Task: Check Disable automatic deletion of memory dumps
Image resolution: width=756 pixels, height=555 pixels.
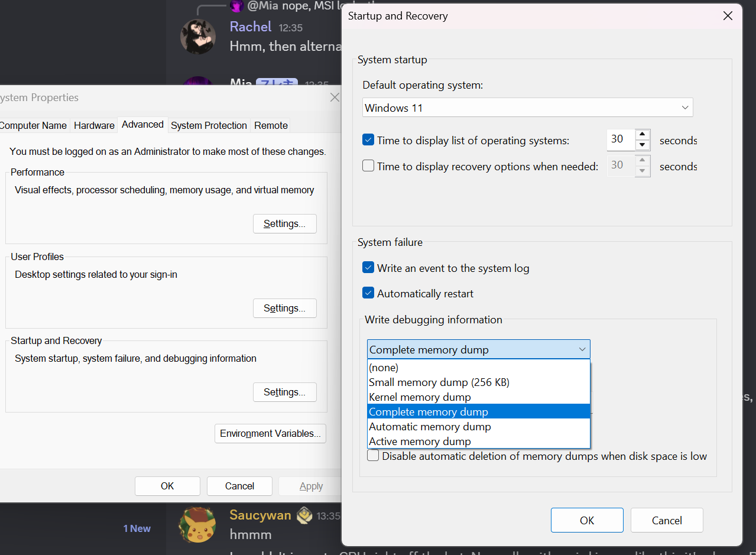Action: pyautogui.click(x=373, y=456)
